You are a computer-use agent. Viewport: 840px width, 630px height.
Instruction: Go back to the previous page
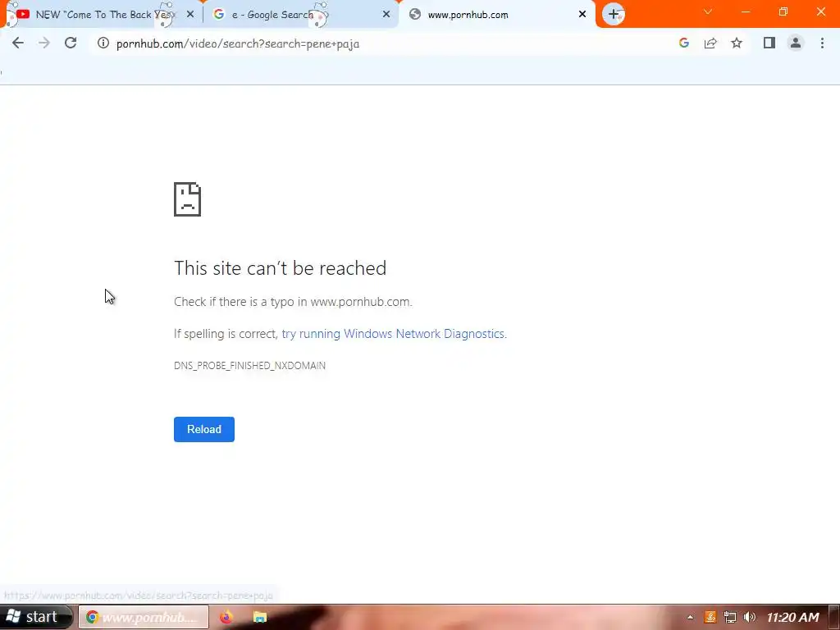[x=18, y=43]
